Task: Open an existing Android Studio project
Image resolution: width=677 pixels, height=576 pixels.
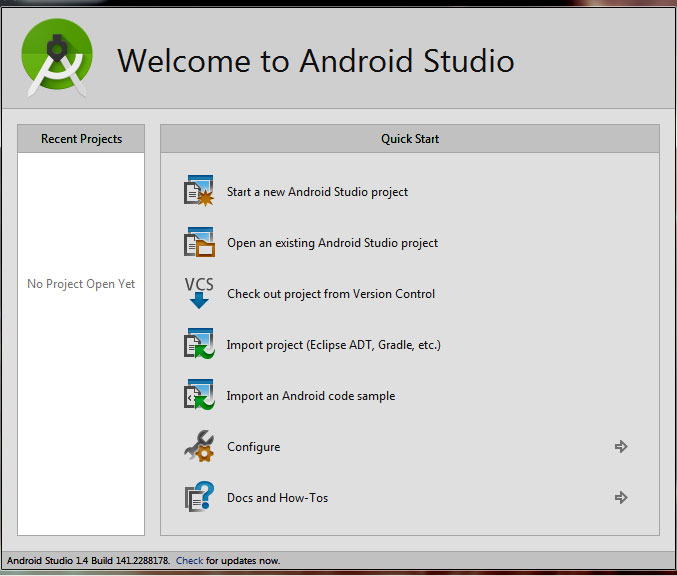Action: point(332,243)
